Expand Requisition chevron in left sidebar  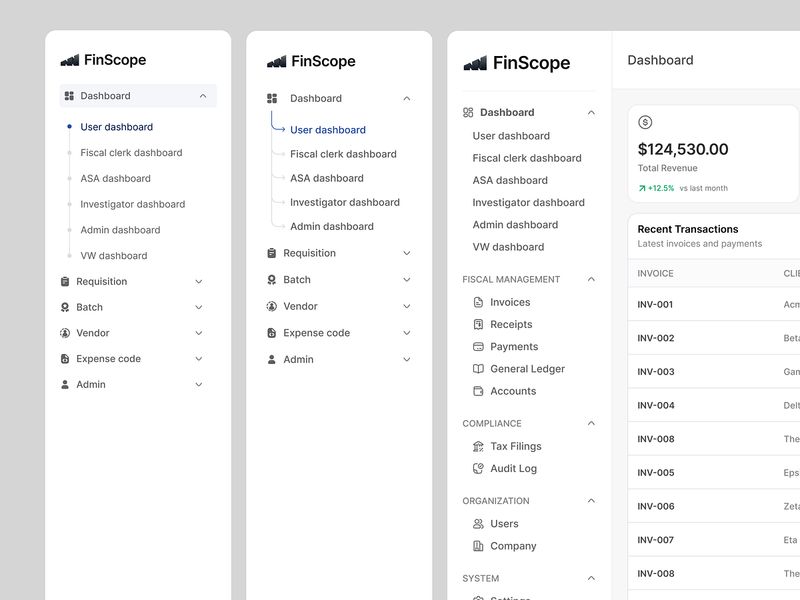point(199,282)
